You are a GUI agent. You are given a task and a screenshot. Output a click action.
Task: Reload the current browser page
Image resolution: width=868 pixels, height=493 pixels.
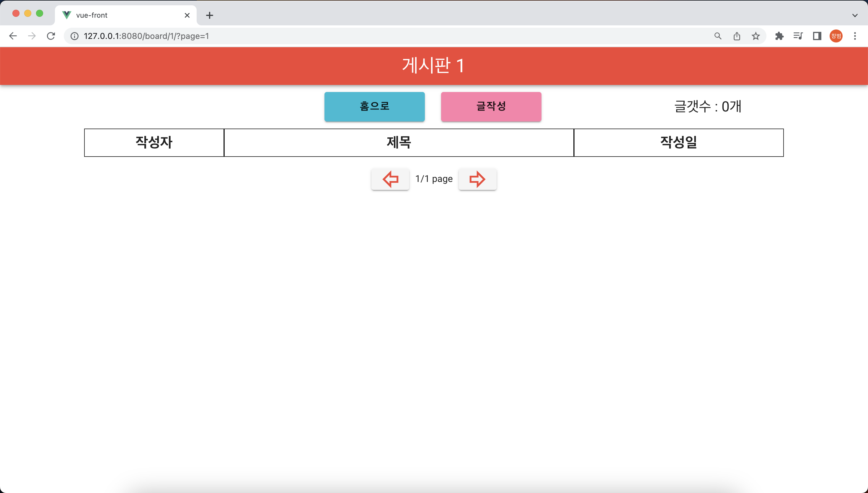point(51,36)
